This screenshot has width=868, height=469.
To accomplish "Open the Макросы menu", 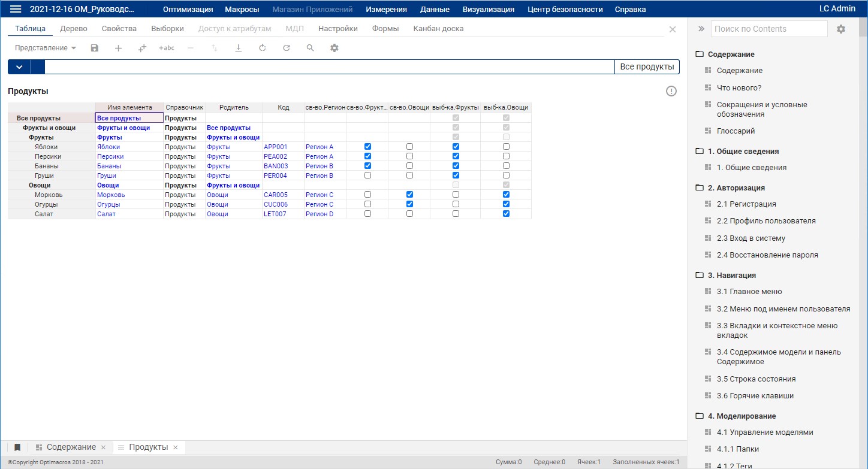I will 242,10.
